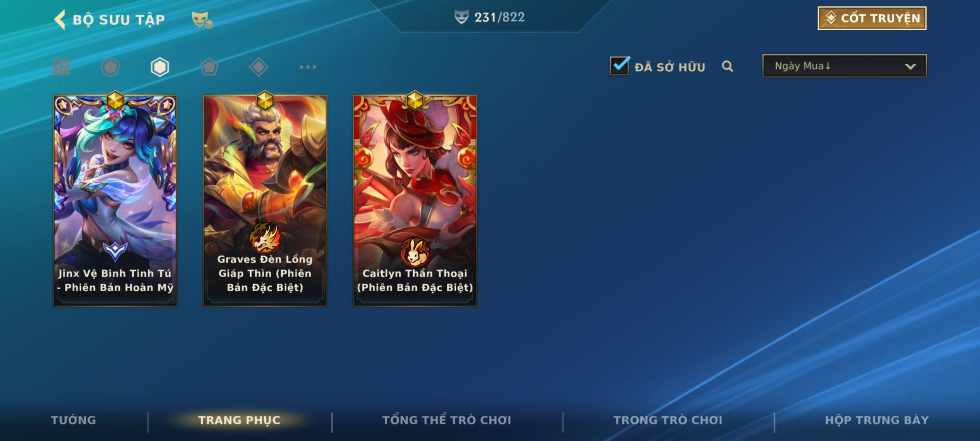Uncheck the Đã Sở Hữu checkbox

(x=619, y=66)
